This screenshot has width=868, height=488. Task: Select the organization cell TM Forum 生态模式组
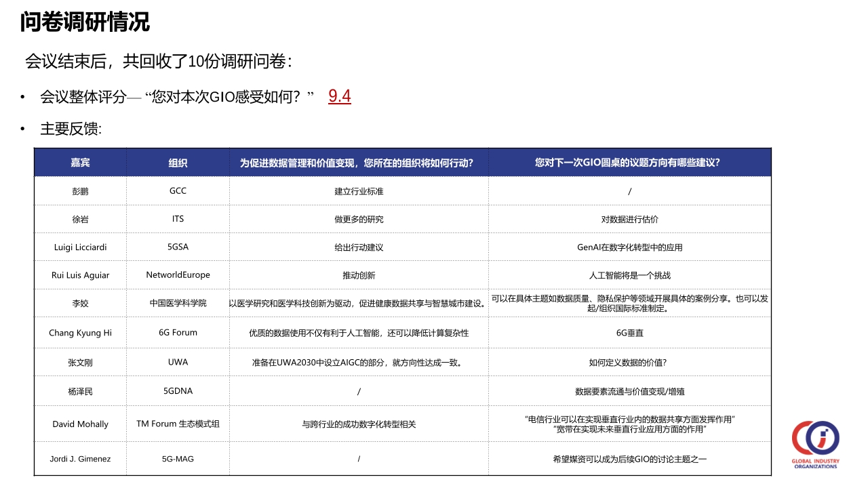point(178,424)
